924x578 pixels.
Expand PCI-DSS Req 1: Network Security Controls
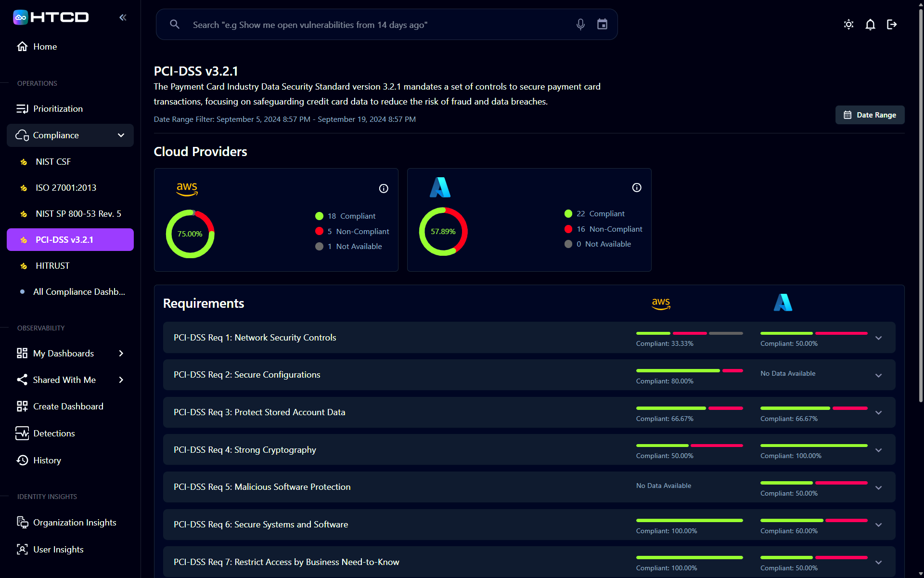click(x=879, y=338)
